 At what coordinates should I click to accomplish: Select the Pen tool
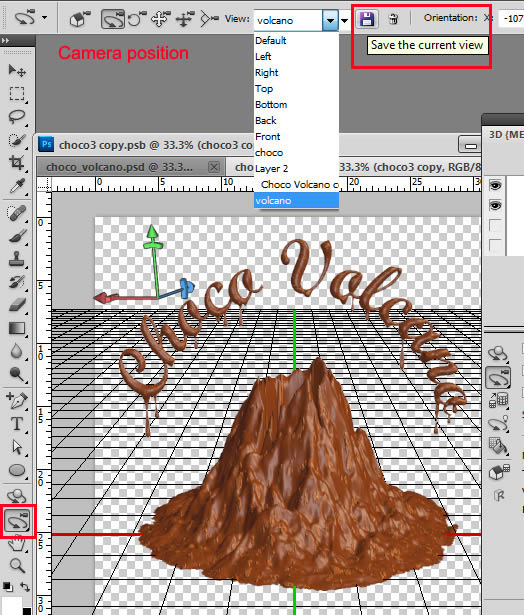pyautogui.click(x=17, y=401)
